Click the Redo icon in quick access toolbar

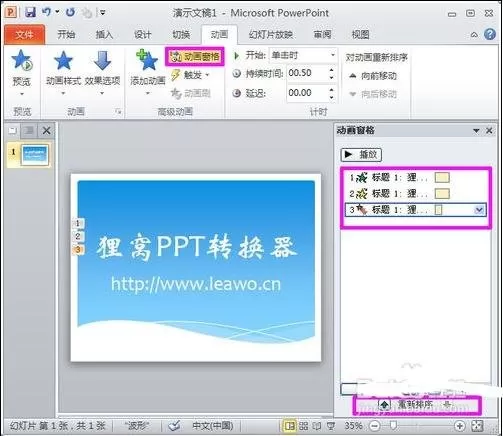(x=71, y=12)
